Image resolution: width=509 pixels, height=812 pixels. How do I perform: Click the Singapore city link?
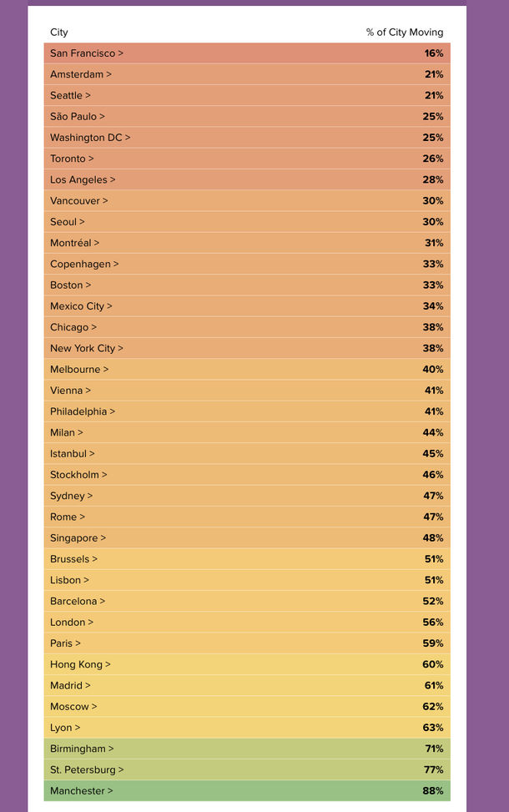[x=78, y=538]
